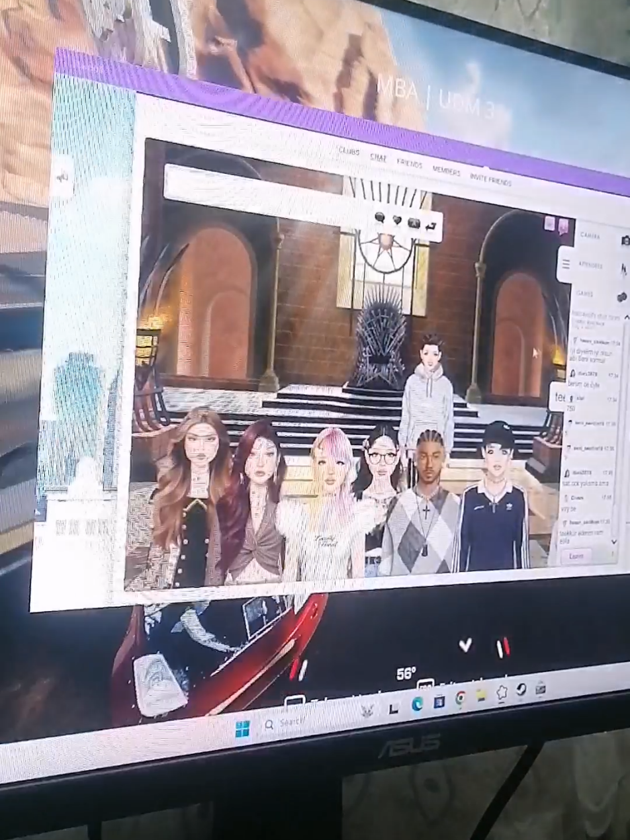The height and width of the screenshot is (840, 630).
Task: Click the games controller icon
Action: (x=622, y=296)
